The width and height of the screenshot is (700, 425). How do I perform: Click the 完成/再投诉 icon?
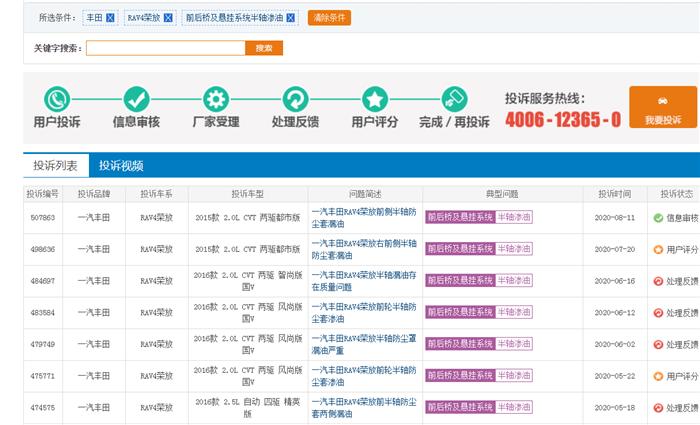coord(454,99)
